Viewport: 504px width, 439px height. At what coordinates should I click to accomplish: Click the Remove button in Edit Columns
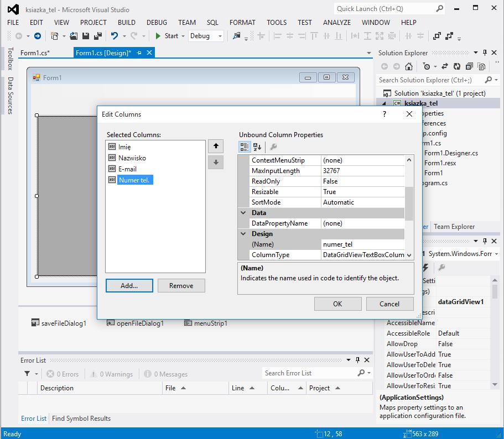point(181,285)
